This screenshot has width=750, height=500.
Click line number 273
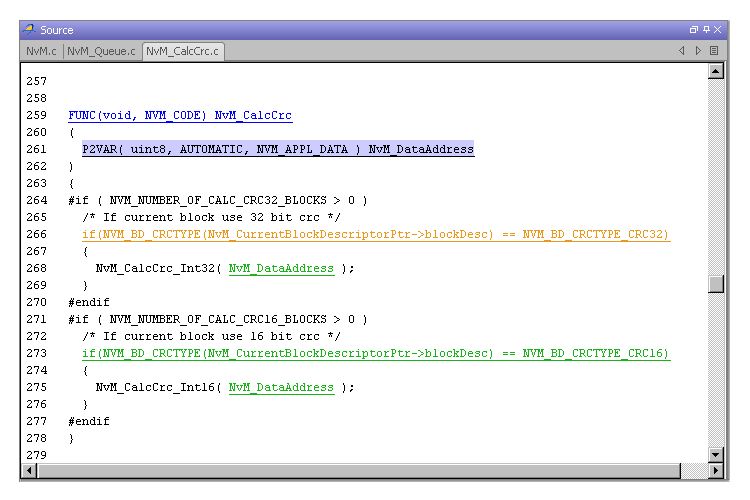[37, 354]
